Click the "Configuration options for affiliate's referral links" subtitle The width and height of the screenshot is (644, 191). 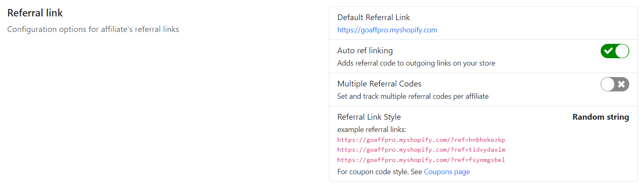point(93,30)
